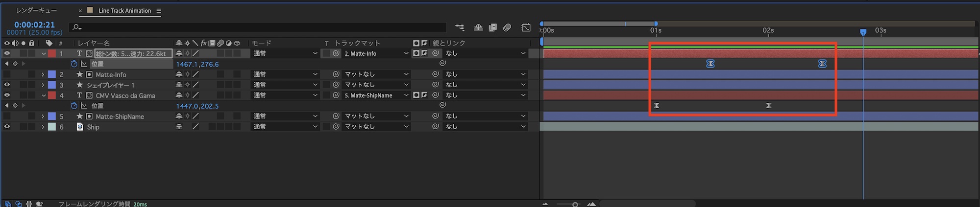Select the first position keyframe of layer 4
This screenshot has width=980, height=207.
[656, 106]
